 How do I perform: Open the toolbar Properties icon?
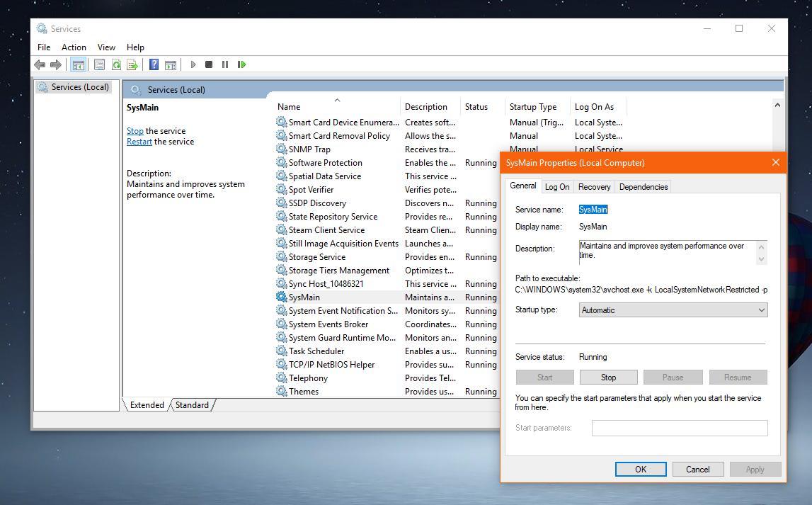click(99, 64)
